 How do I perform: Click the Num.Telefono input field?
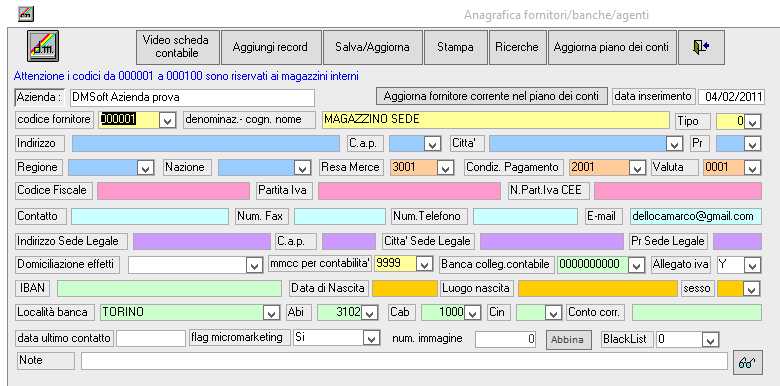point(525,216)
